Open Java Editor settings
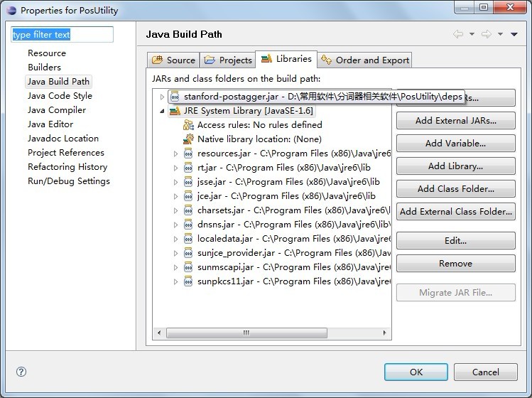This screenshot has height=398, width=532. [x=50, y=124]
